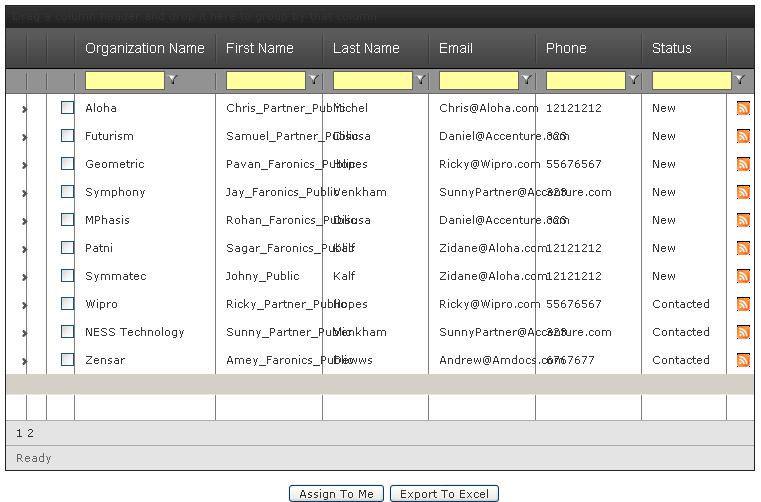Open the RSS feed icon for Wipro row
Image resolution: width=761 pixels, height=502 pixels.
[x=743, y=304]
